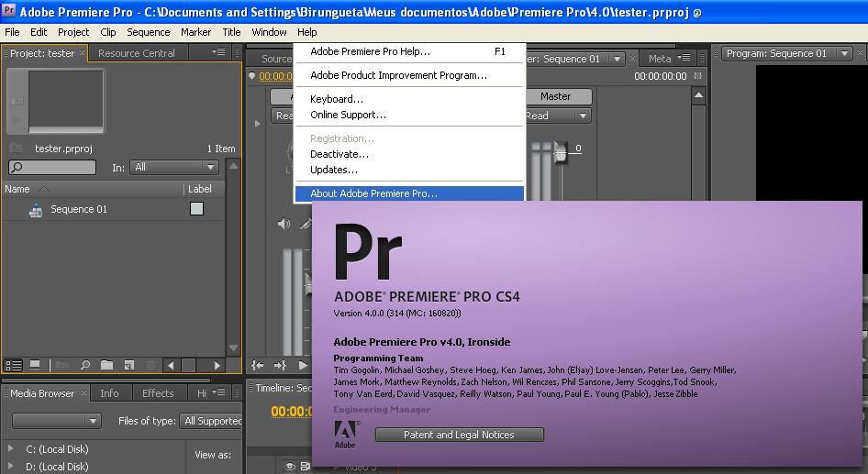Image resolution: width=868 pixels, height=474 pixels.
Task: Open the Edit menu
Action: click(39, 32)
